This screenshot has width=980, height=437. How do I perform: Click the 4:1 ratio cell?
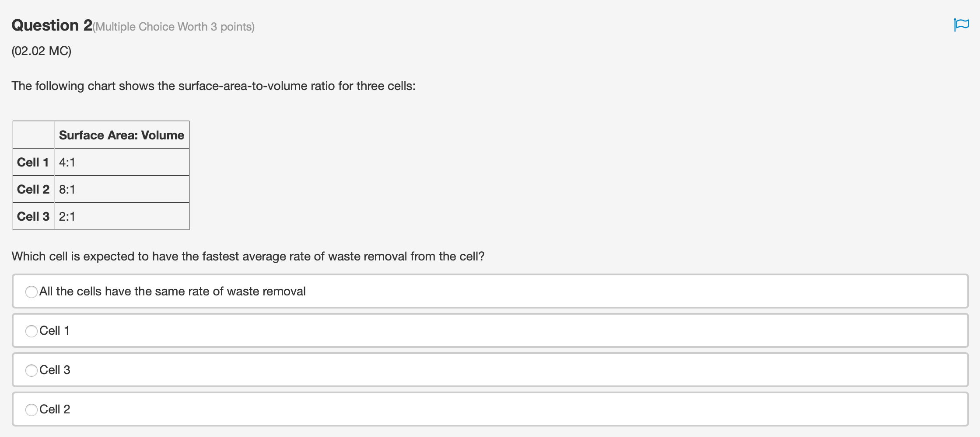point(67,162)
